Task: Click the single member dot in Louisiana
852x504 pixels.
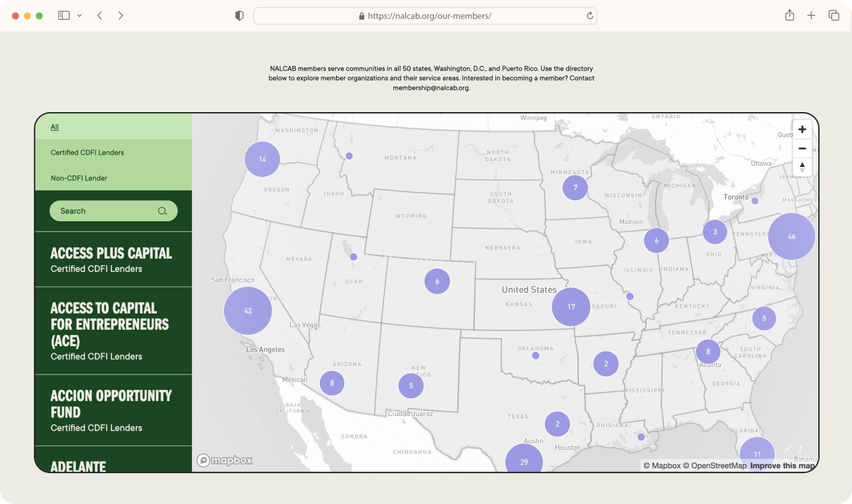Action: tap(641, 437)
